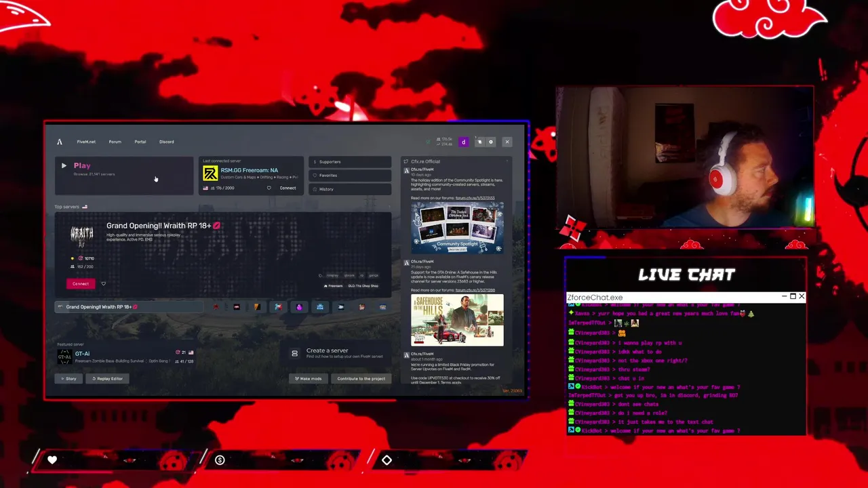Open launcher settings gear icon
Screen dimensions: 868x488
(491, 142)
